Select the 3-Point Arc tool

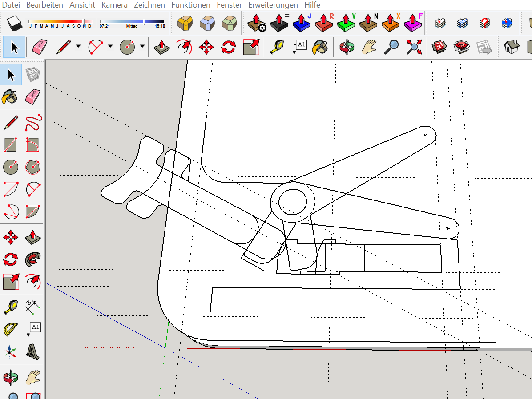tap(11, 211)
